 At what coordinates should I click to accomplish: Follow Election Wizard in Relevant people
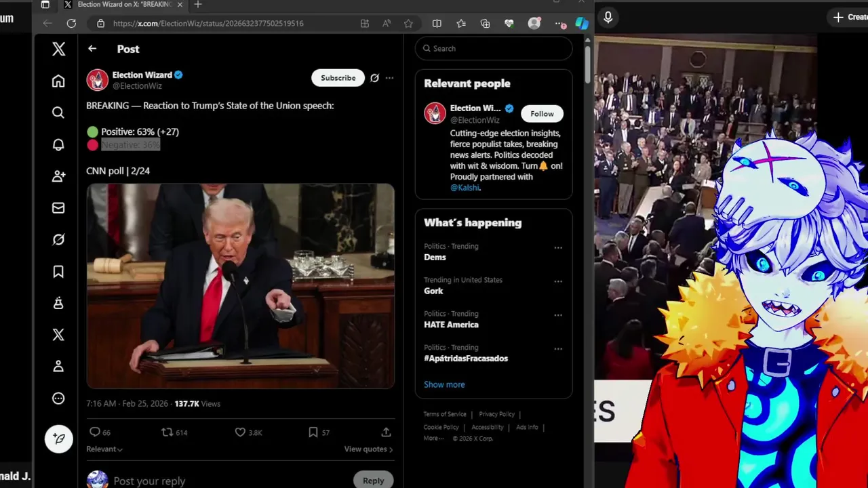(542, 114)
